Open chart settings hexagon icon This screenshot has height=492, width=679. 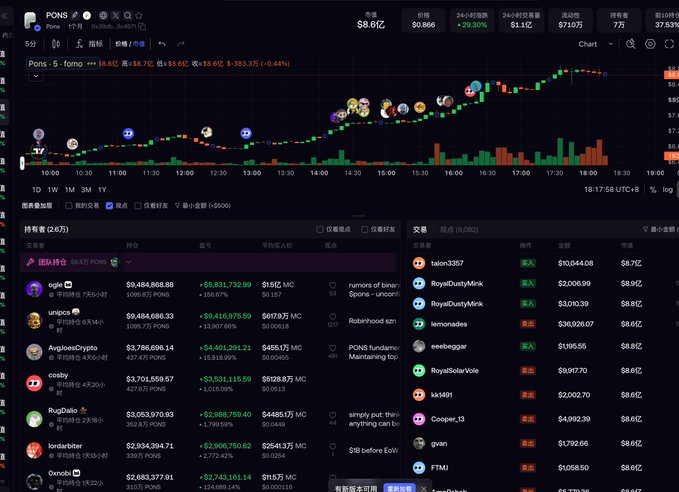pyautogui.click(x=650, y=44)
